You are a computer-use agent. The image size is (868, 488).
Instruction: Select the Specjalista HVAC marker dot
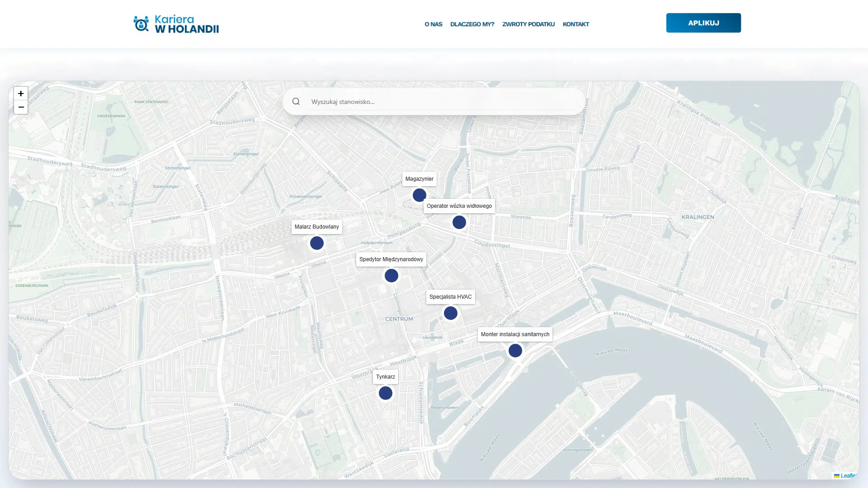(451, 313)
